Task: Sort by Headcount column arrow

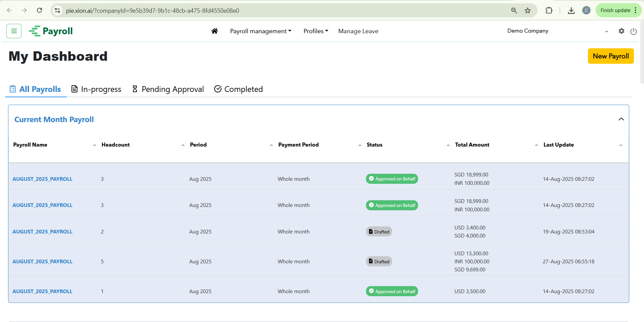Action: point(183,145)
